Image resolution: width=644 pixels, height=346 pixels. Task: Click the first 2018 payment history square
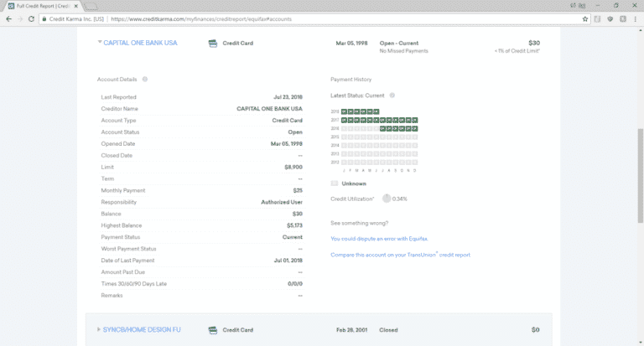344,111
